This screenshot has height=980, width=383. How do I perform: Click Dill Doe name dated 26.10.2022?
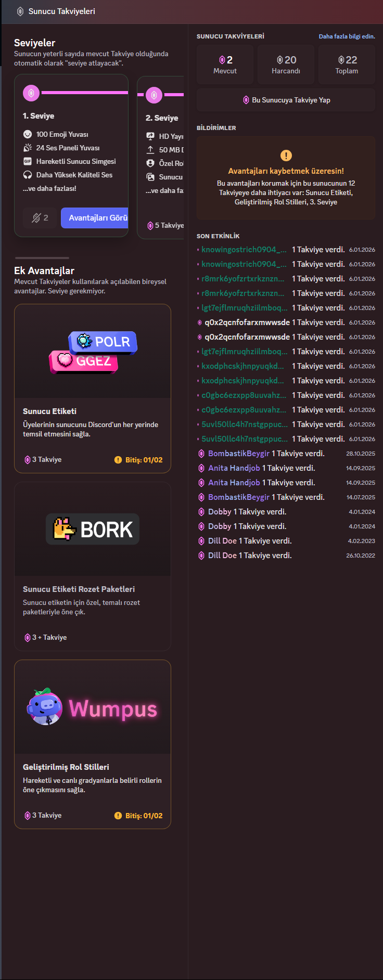tap(222, 556)
